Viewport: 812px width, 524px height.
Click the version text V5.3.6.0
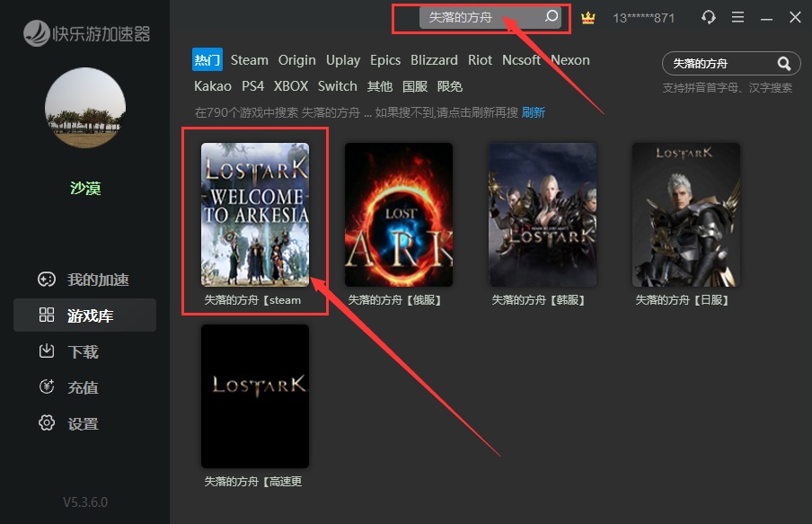pyautogui.click(x=85, y=502)
